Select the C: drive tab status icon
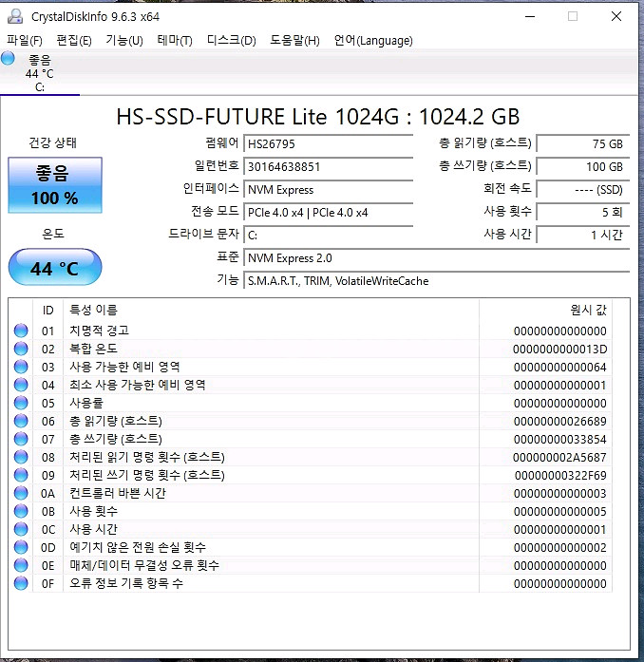 [x=8, y=58]
